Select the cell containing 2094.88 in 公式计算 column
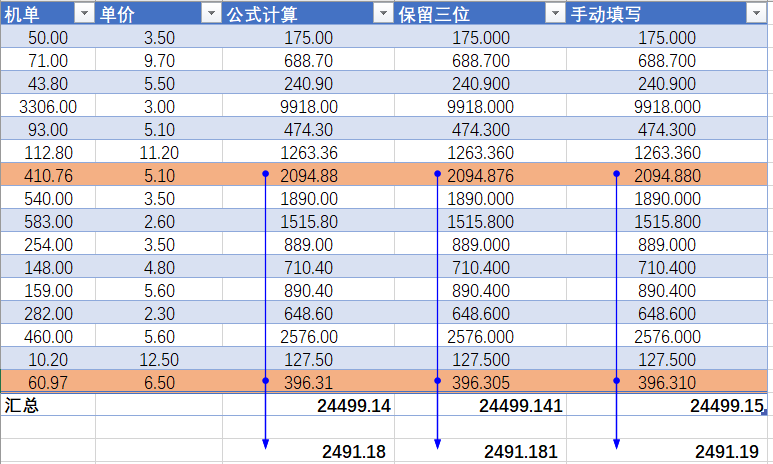 (309, 176)
